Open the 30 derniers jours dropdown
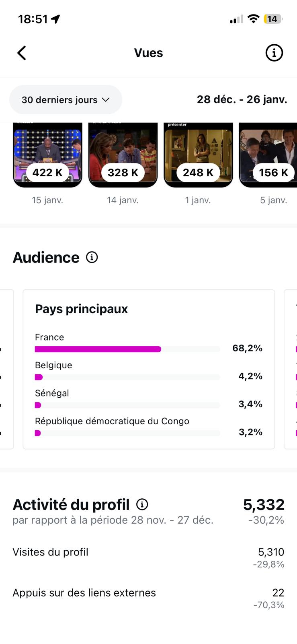Screen dimensions: 297x644 tap(66, 100)
